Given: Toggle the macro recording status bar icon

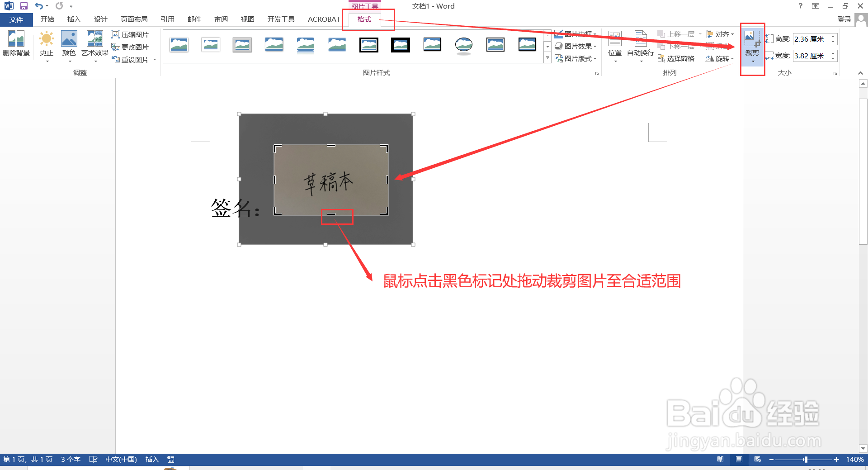Looking at the screenshot, I should point(170,459).
